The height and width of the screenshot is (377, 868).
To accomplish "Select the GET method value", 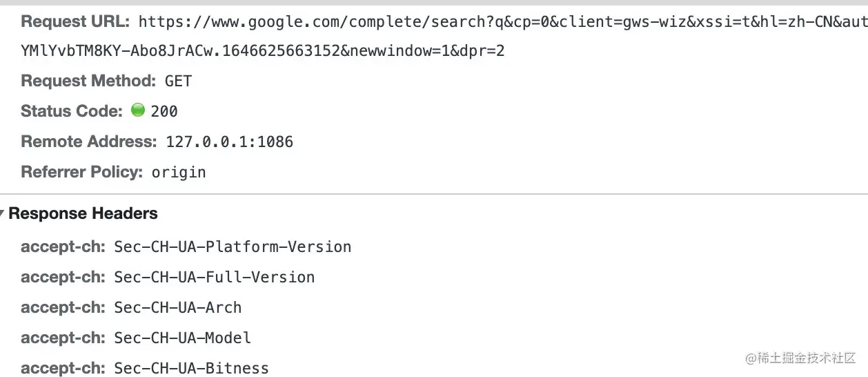I will 178,81.
